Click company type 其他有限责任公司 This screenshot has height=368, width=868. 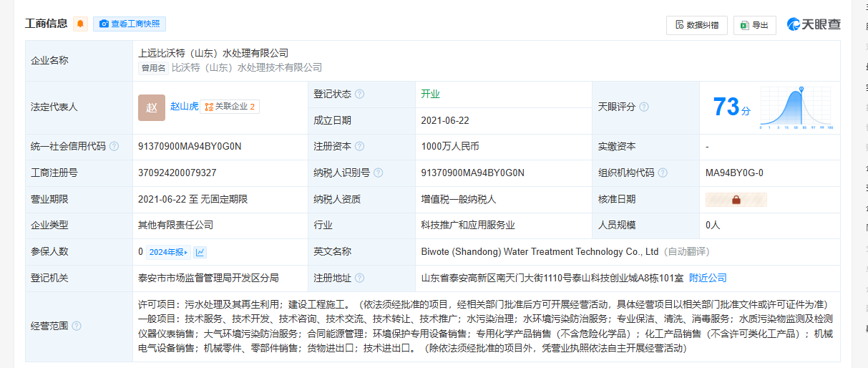pos(176,225)
